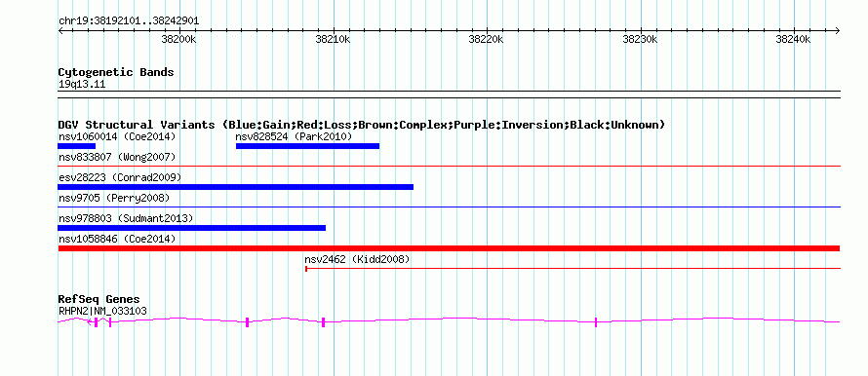Image resolution: width=868 pixels, height=376 pixels.
Task: Click the 38210k ruler label
Action: pos(333,39)
